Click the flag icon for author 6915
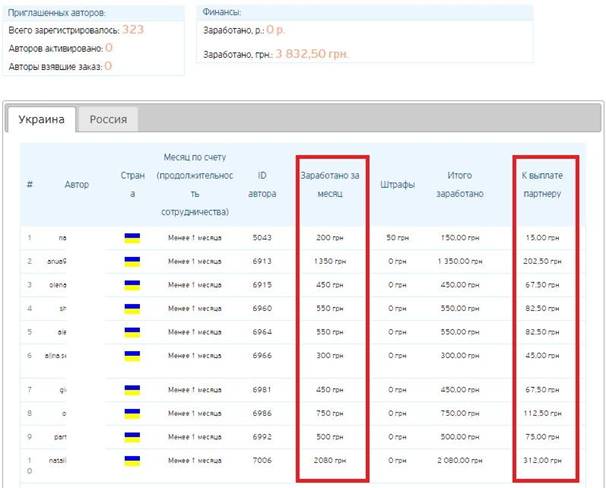This screenshot has width=606, height=488. tap(132, 285)
